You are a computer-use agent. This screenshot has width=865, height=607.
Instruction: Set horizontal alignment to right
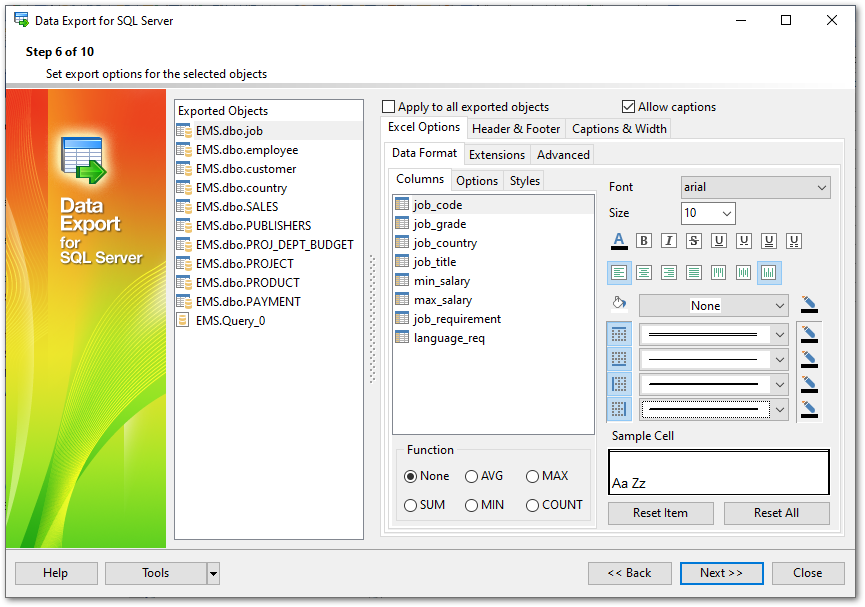point(669,273)
